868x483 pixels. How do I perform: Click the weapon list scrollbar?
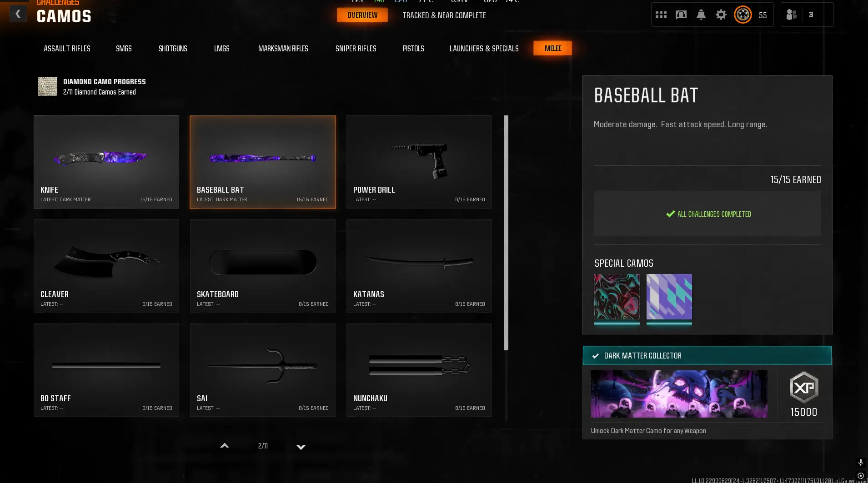click(x=507, y=233)
